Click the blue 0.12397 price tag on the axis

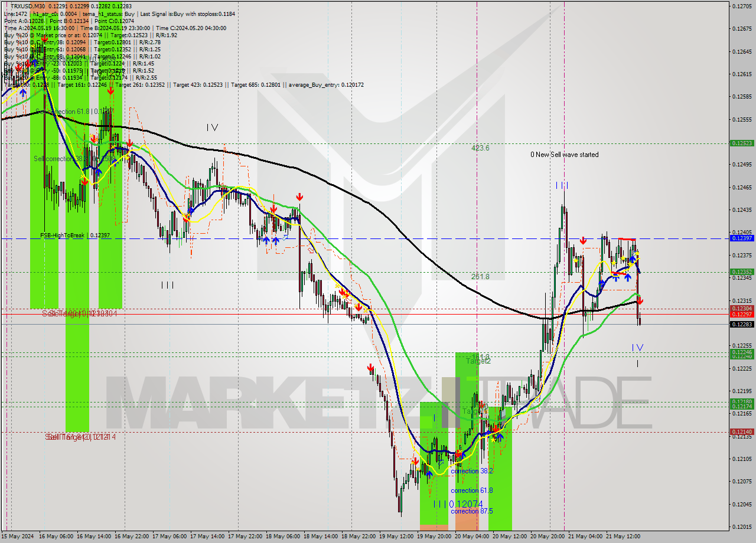click(741, 238)
